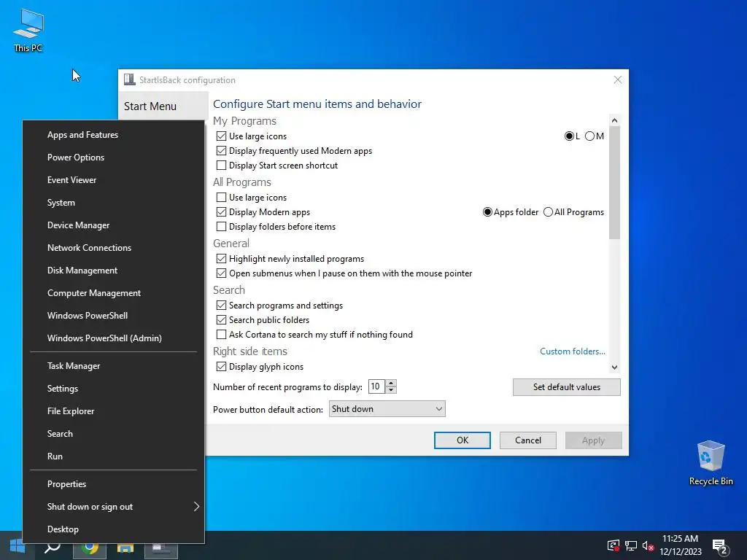The height and width of the screenshot is (560, 747).
Task: Expand Shut down or sign out submenu
Action: pos(115,507)
